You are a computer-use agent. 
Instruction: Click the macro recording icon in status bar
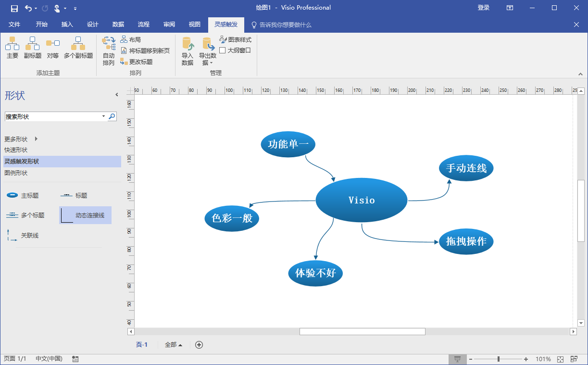pos(75,359)
